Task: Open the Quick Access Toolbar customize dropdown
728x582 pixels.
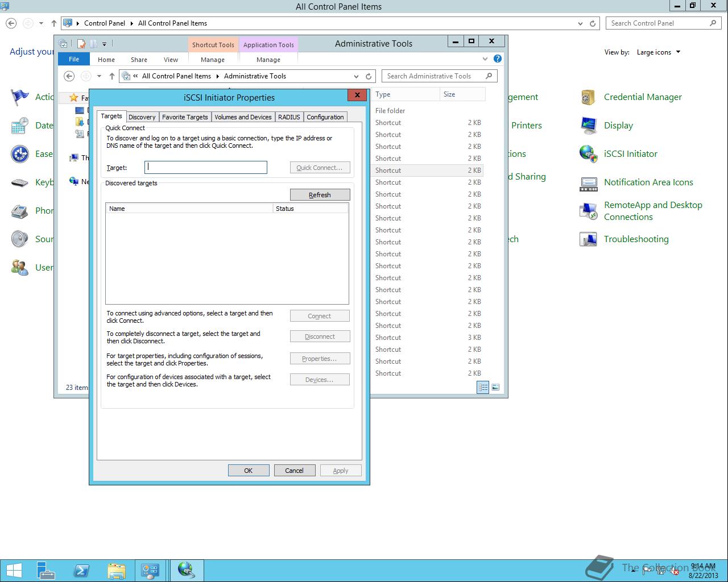Action: (x=104, y=44)
